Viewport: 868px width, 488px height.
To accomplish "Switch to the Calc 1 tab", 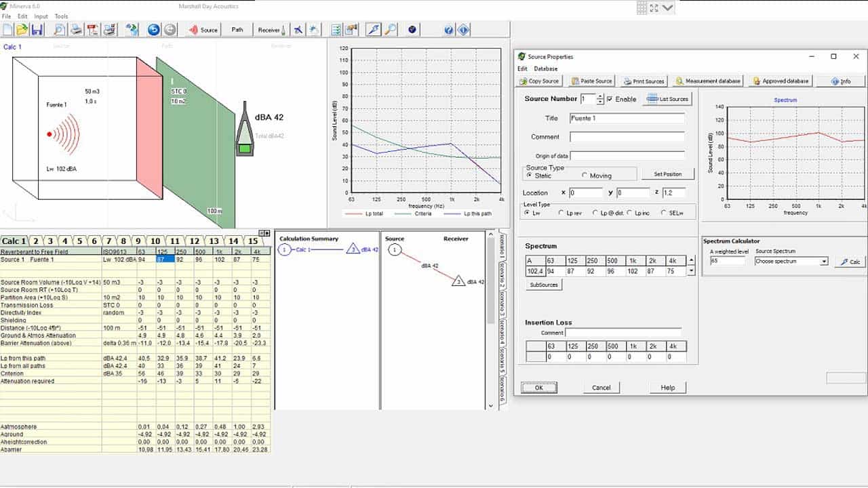I will point(14,241).
